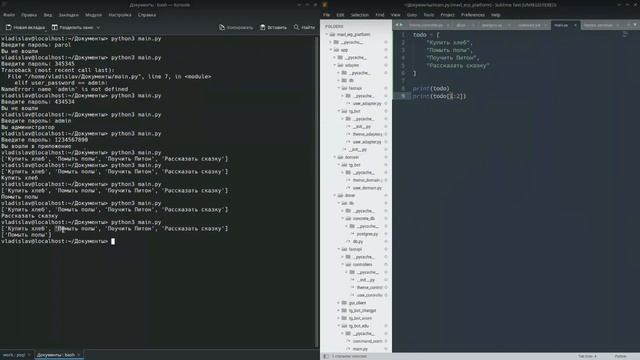
Task: Click line number 9 in the editor gutter
Action: (x=403, y=96)
